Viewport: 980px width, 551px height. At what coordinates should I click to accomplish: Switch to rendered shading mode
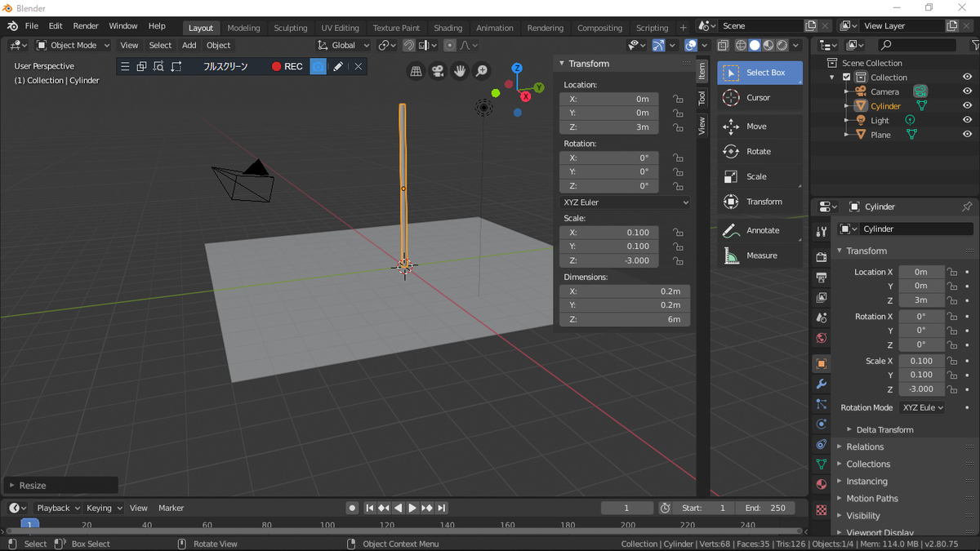[782, 46]
